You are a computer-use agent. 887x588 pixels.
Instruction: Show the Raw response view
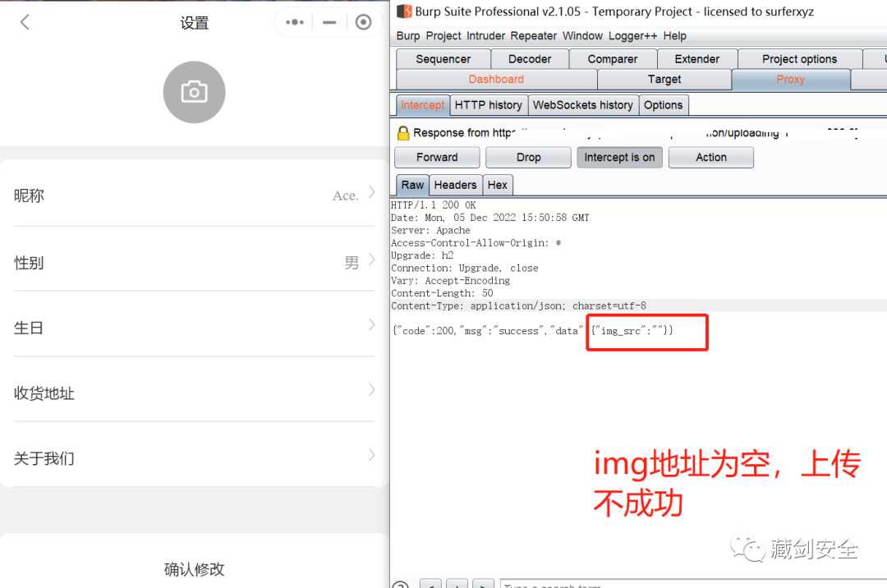[412, 185]
